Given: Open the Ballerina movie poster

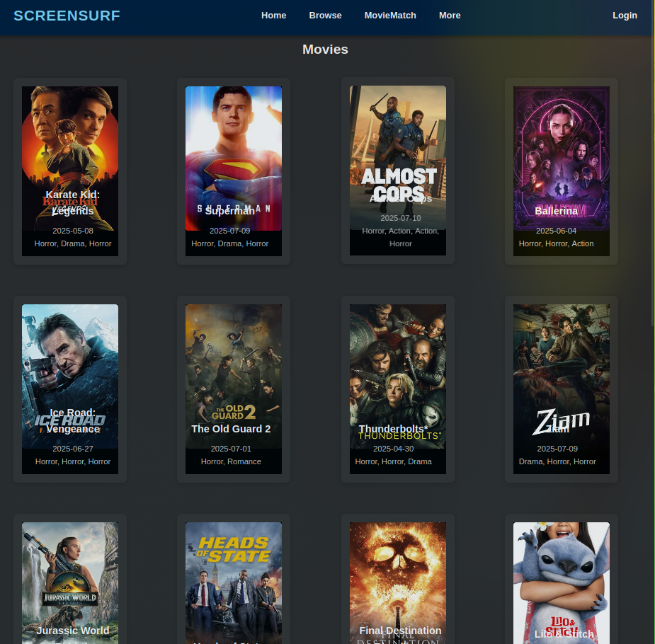Looking at the screenshot, I should click(x=562, y=159).
